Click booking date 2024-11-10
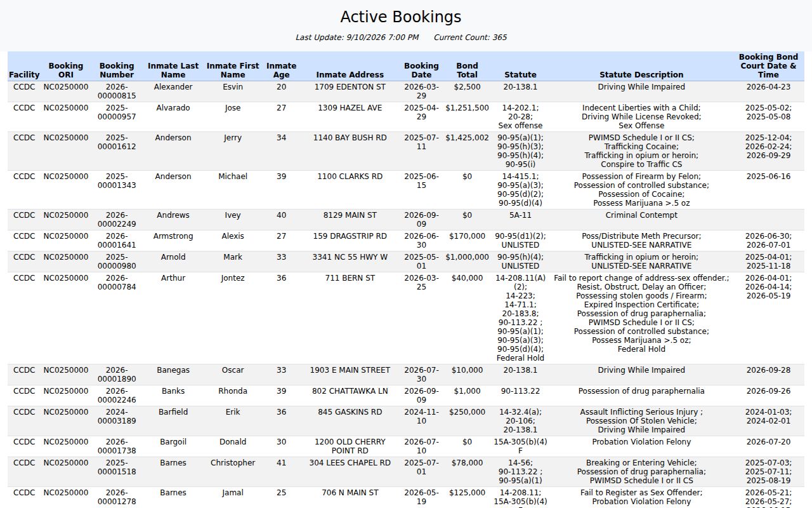The height and width of the screenshot is (508, 812). click(x=421, y=417)
